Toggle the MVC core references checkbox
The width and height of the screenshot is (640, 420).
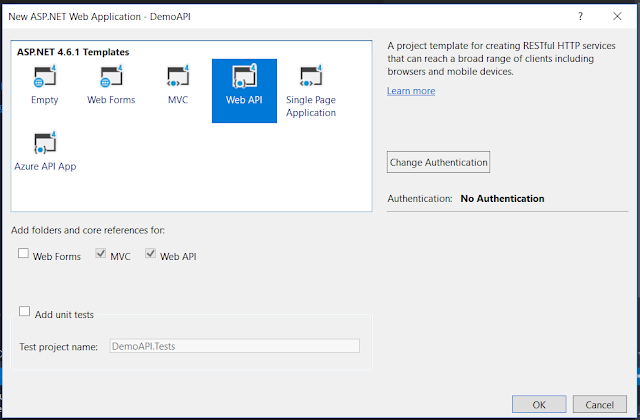(x=101, y=253)
